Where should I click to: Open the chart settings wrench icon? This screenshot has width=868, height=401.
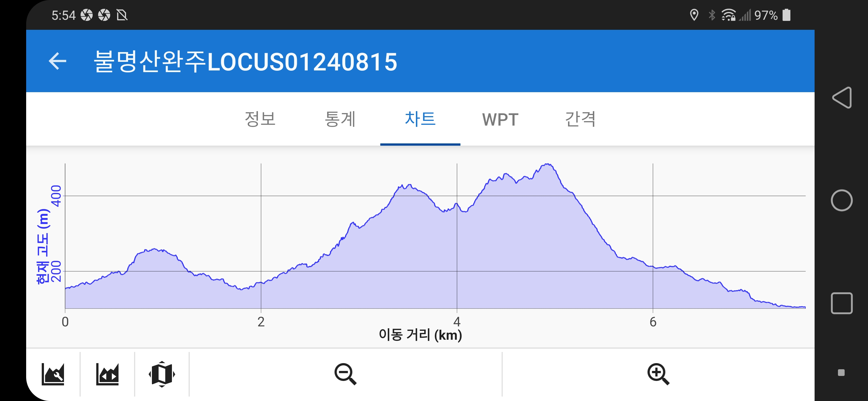click(53, 374)
